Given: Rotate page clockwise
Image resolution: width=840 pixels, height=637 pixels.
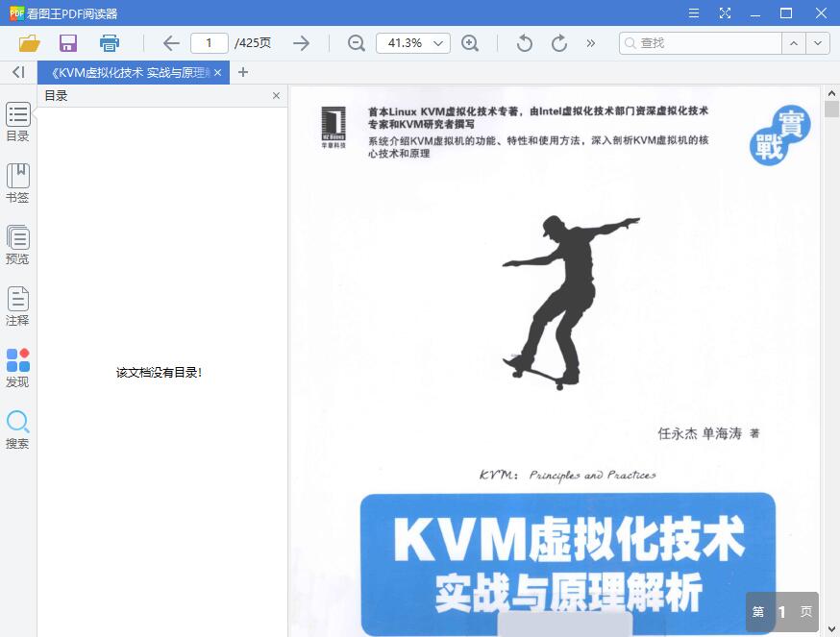Looking at the screenshot, I should tap(559, 43).
